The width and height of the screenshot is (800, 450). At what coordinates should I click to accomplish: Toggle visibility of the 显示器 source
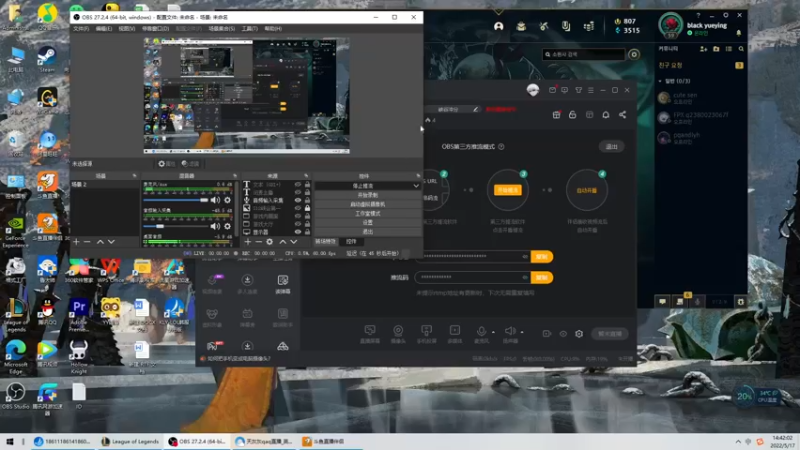(298, 232)
